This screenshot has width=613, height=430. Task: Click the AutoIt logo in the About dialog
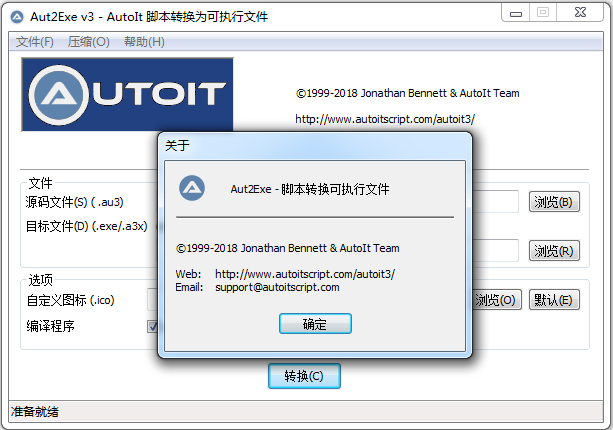(192, 188)
